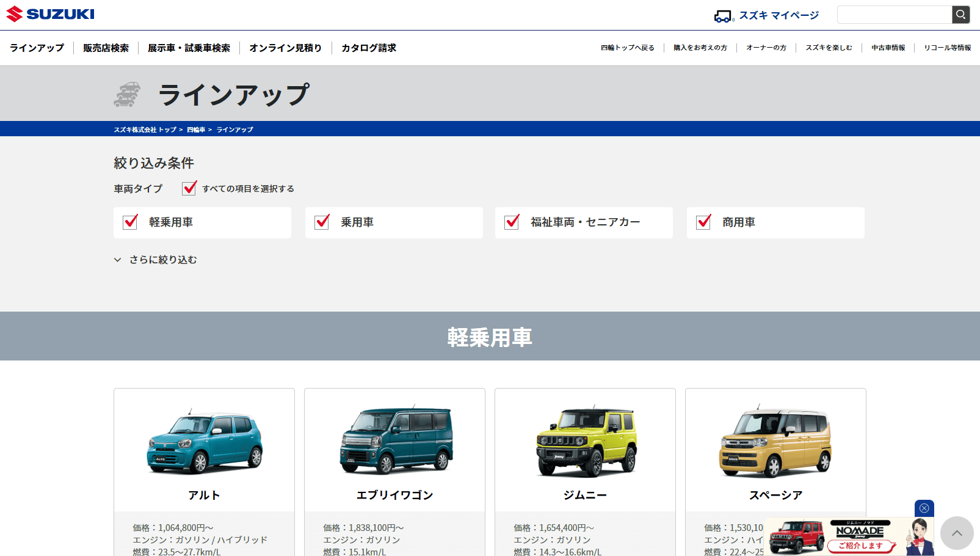The image size is (980, 556).
Task: Go to 四輪トップへ戻る link
Action: coord(627,48)
